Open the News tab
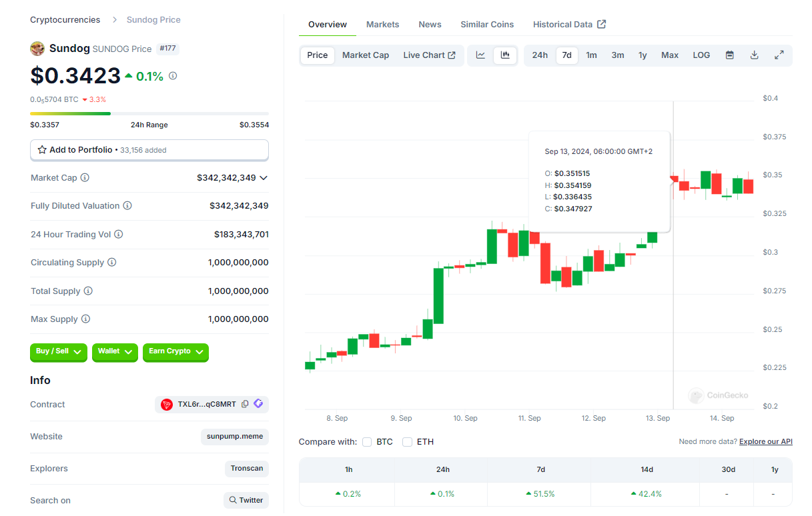812x516 pixels. pos(430,25)
